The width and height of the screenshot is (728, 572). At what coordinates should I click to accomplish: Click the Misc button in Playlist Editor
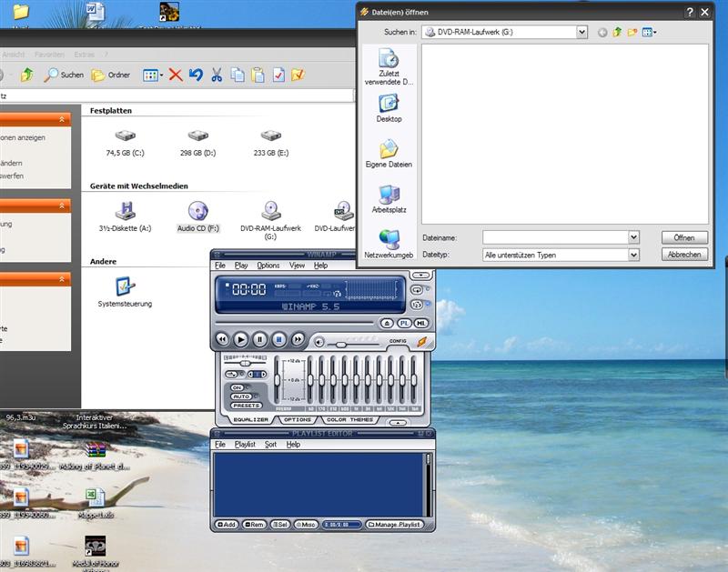306,525
